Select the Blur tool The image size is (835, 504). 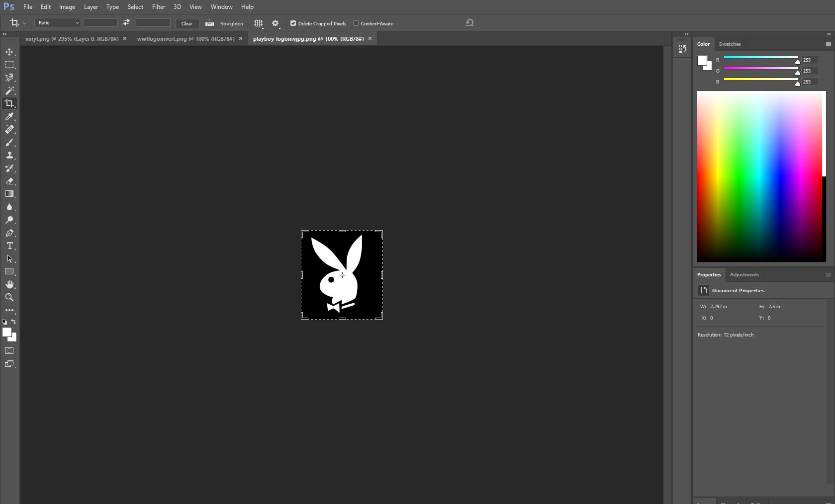9,207
